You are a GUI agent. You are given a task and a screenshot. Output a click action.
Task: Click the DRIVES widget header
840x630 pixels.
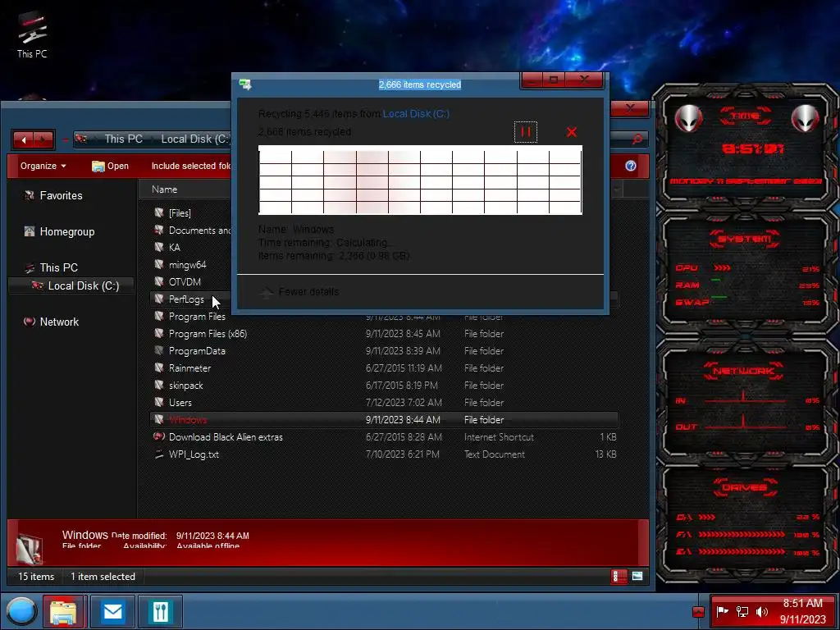(745, 487)
